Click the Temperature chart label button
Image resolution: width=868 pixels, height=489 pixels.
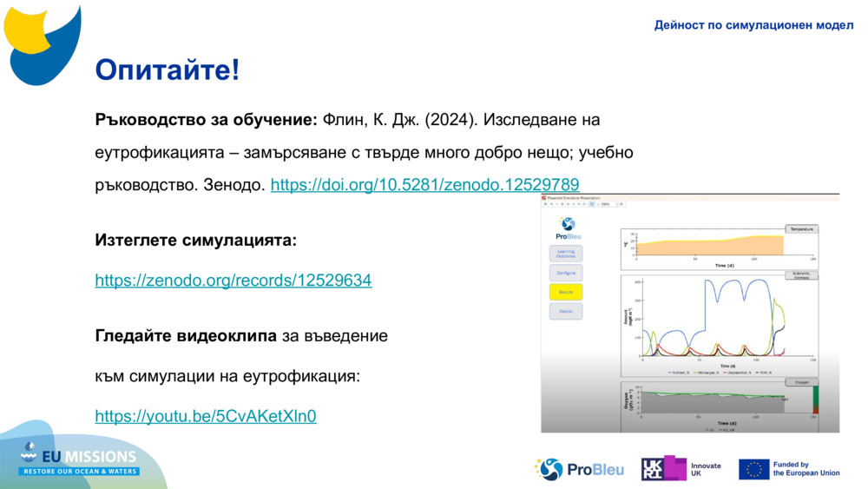(801, 229)
